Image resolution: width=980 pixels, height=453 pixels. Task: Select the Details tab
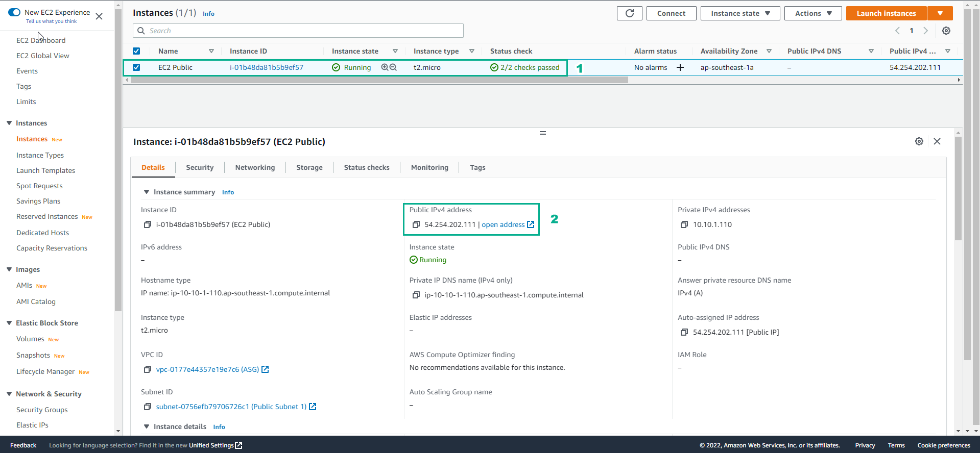(153, 167)
